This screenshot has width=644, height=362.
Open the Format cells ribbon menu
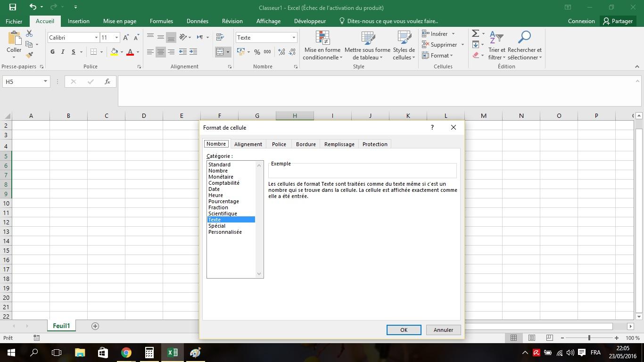[x=437, y=55]
